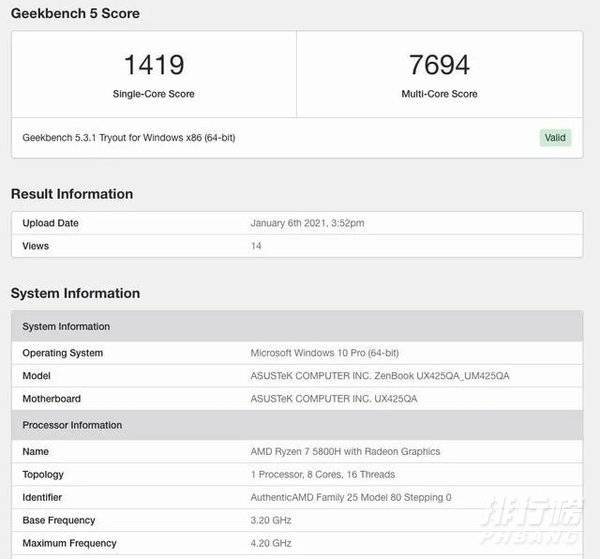Click the Processor Information table header
Image resolution: width=600 pixels, height=559 pixels.
[297, 425]
